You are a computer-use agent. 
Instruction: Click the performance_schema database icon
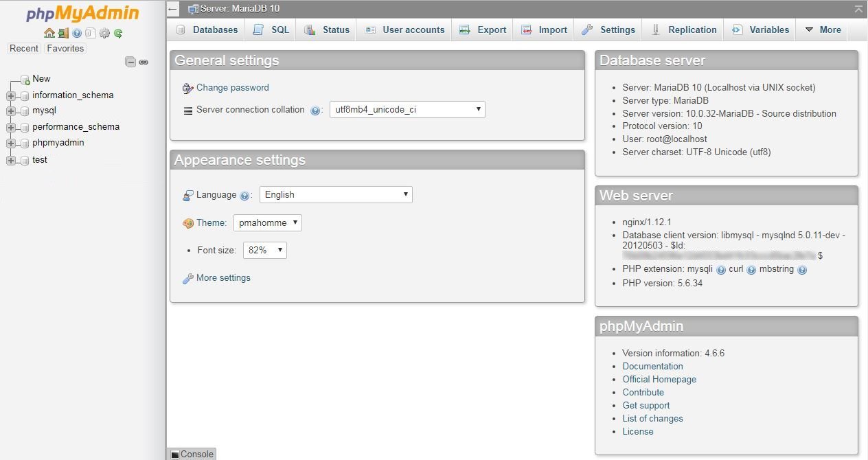coord(25,128)
